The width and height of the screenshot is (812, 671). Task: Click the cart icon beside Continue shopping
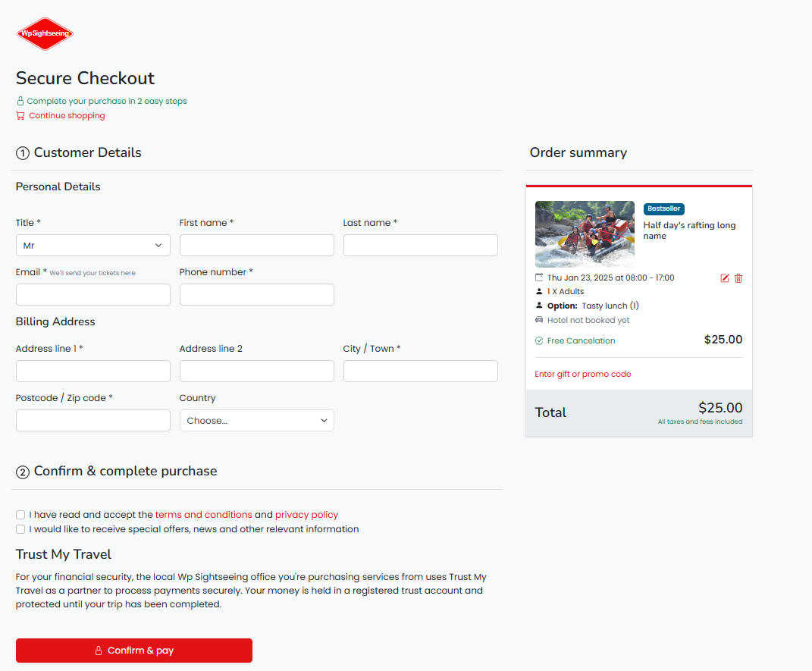click(x=20, y=115)
